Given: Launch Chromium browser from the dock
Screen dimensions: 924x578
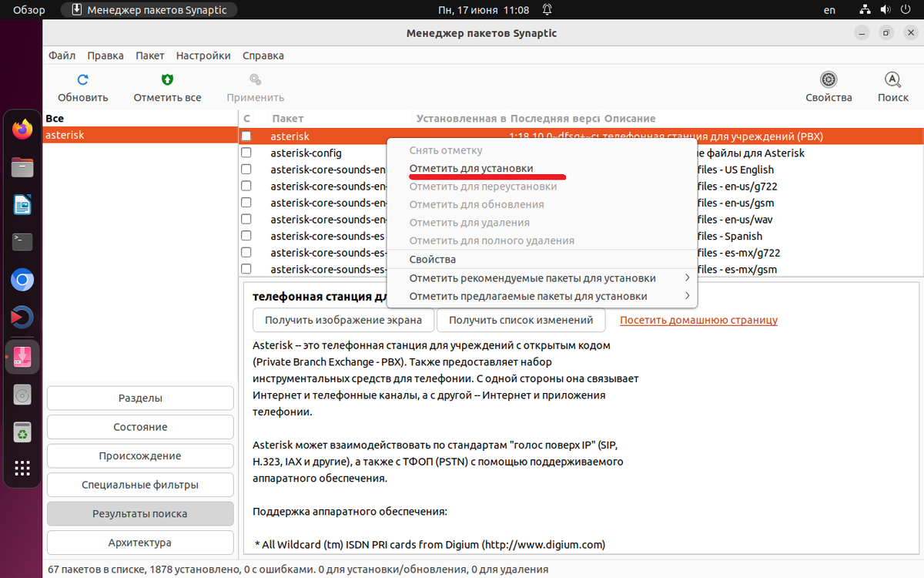Looking at the screenshot, I should pos(22,280).
